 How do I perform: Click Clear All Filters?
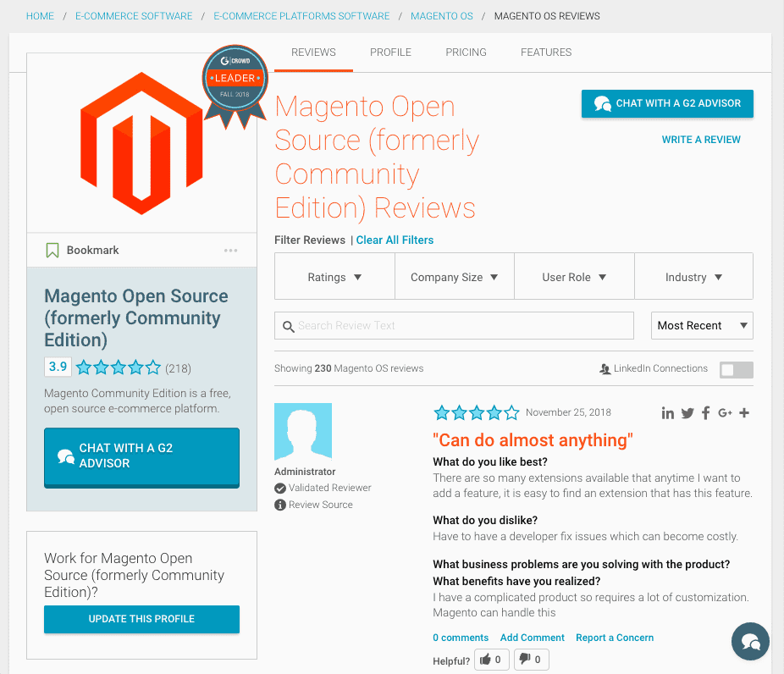point(395,240)
